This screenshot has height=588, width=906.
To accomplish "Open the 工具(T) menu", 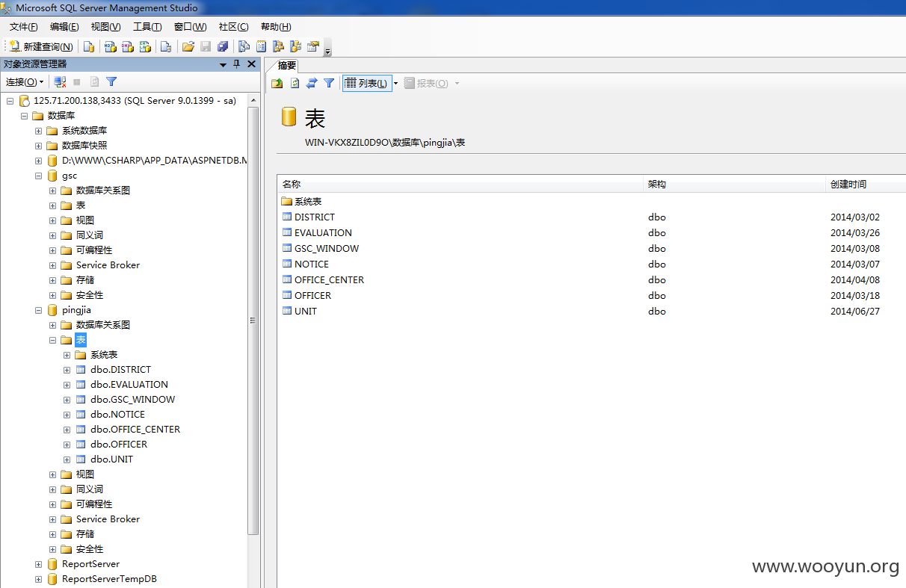I will tap(147, 27).
